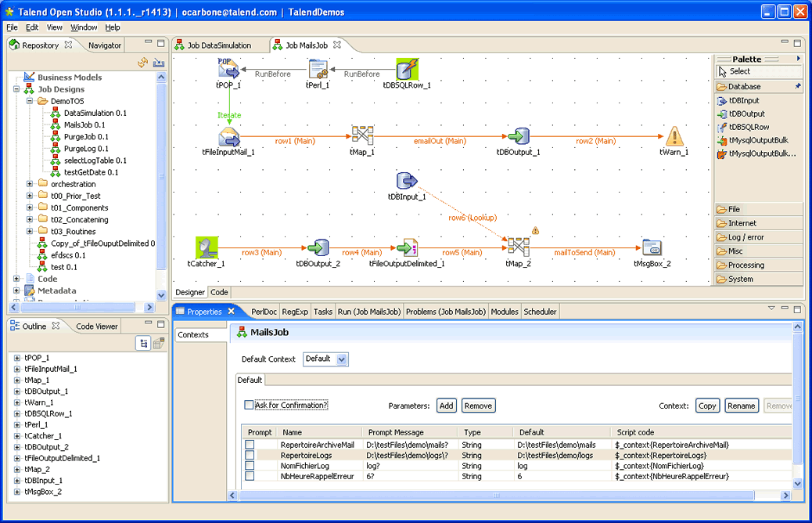
Task: Select the tDBInput_1 component icon
Action: [x=407, y=181]
